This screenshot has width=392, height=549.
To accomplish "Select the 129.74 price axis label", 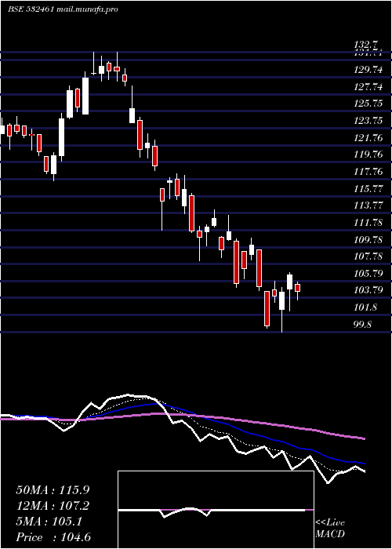I will [x=368, y=70].
